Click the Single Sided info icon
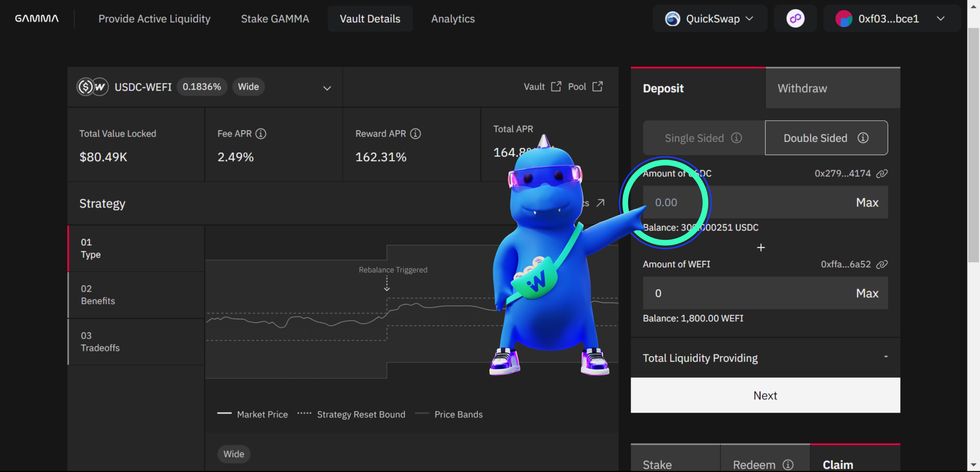Image resolution: width=980 pixels, height=472 pixels. [736, 138]
